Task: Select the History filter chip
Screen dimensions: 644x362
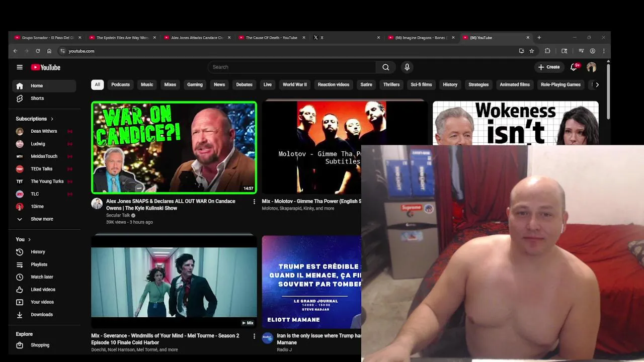Action: [x=450, y=84]
